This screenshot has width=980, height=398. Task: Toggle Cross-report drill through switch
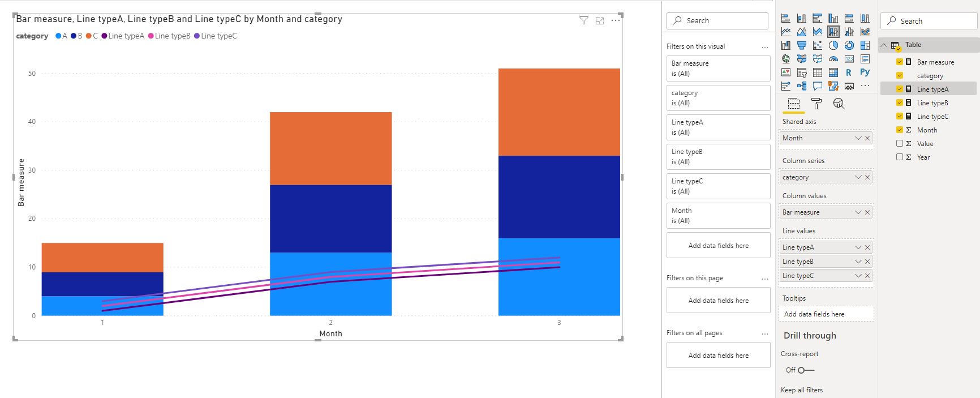click(806, 370)
